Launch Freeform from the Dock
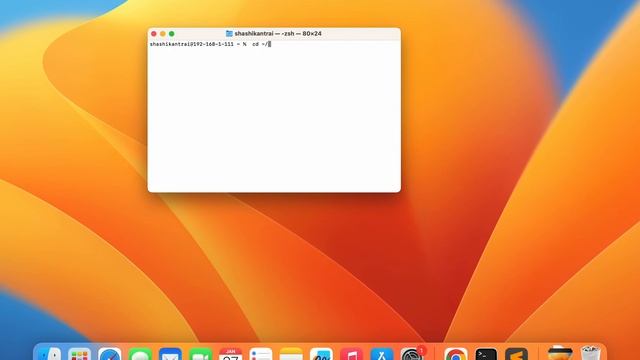 coord(321,354)
